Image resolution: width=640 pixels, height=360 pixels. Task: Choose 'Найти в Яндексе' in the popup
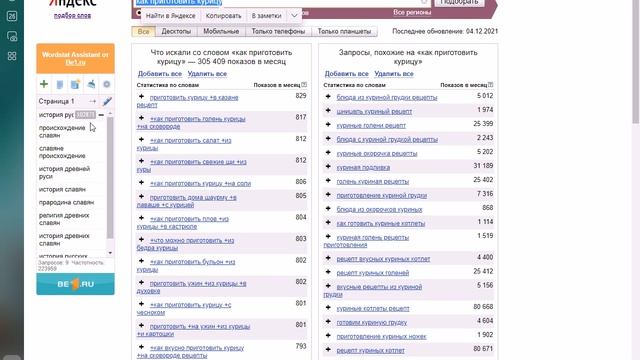171,16
